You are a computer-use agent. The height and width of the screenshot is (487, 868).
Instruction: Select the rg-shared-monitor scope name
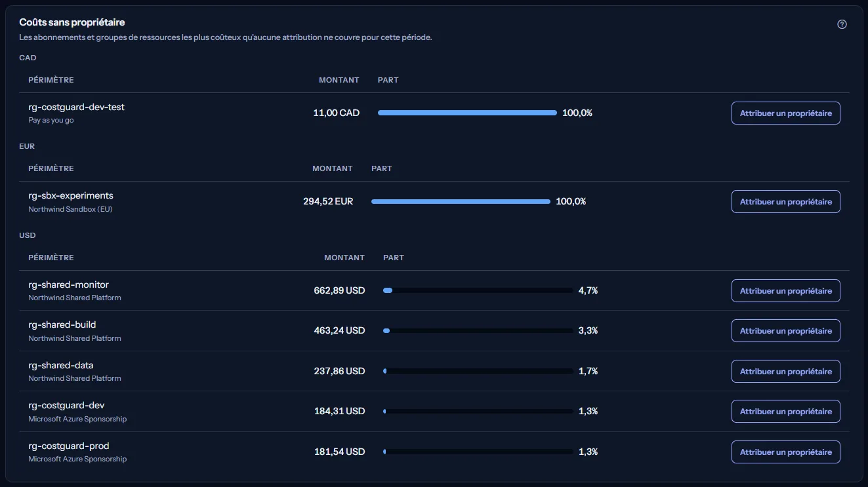tap(69, 284)
